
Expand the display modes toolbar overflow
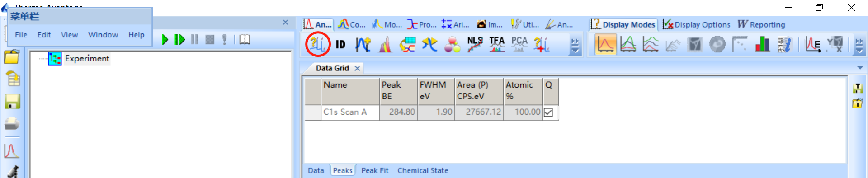coord(859,46)
